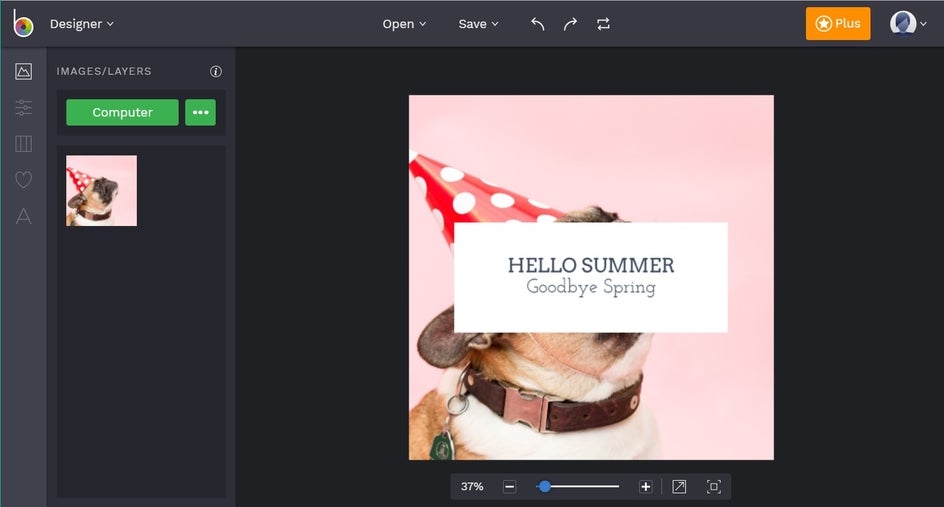Open the Graphics heart sidebar icon
Image resolution: width=944 pixels, height=507 pixels.
click(23, 179)
